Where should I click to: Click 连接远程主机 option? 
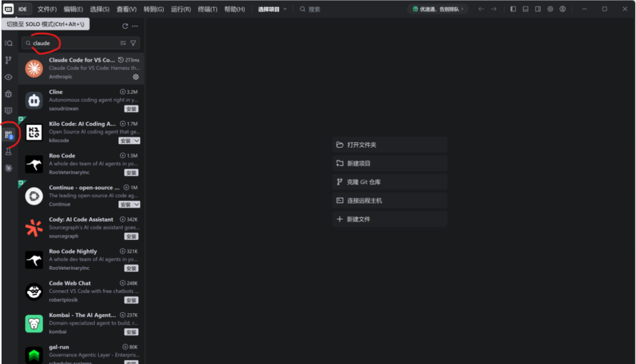click(390, 200)
